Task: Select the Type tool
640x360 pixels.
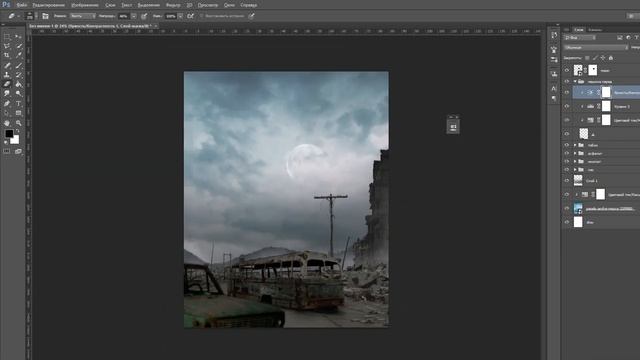Action: click(18, 104)
